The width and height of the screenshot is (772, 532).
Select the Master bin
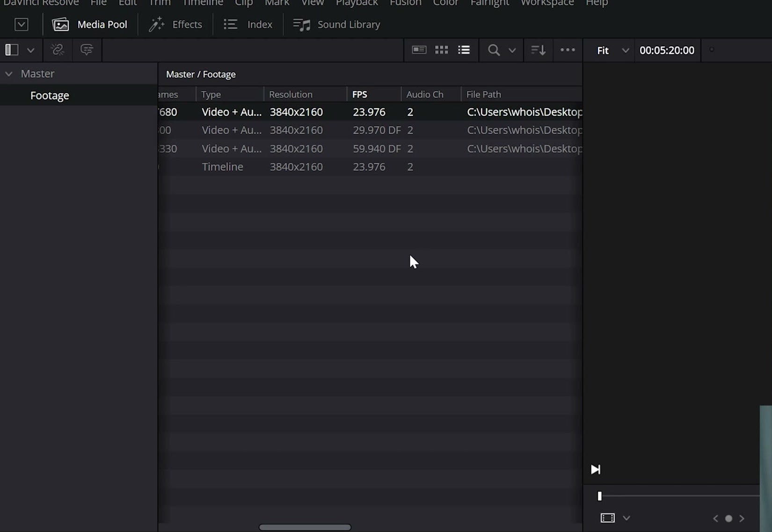point(37,74)
